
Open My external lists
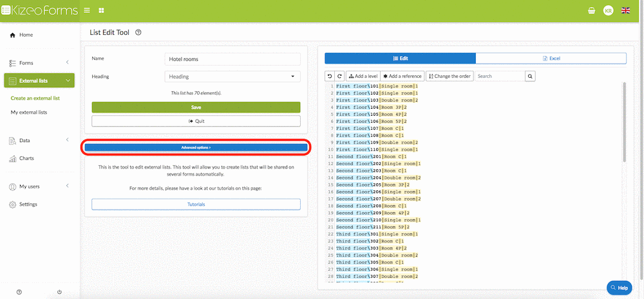pyautogui.click(x=29, y=113)
